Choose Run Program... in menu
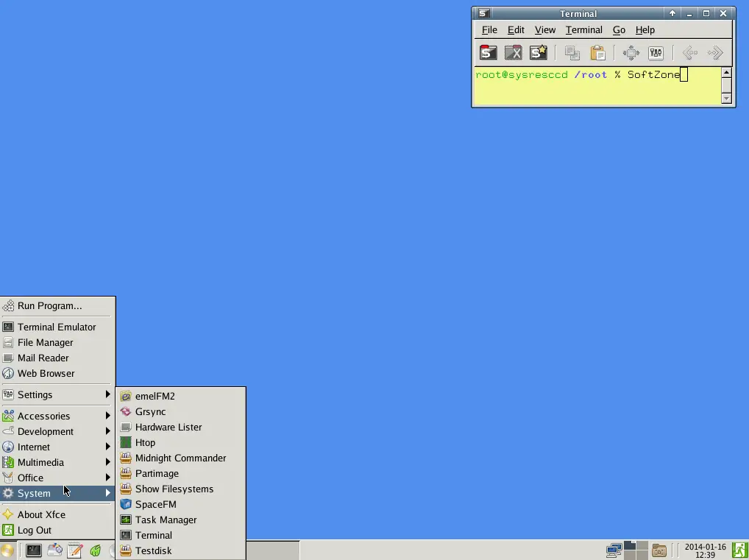The width and height of the screenshot is (749, 560). 57,306
